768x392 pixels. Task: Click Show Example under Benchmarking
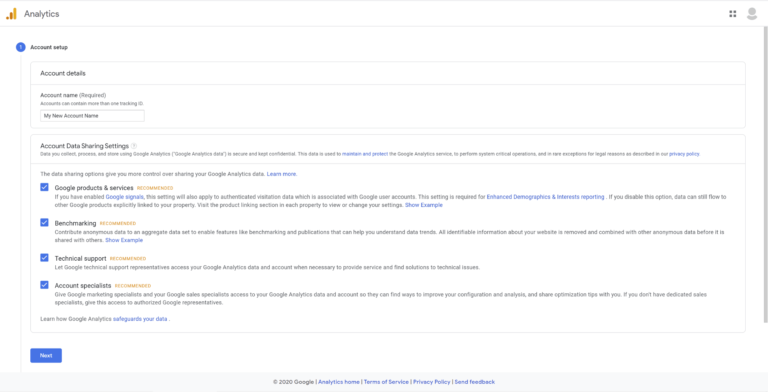(x=124, y=241)
